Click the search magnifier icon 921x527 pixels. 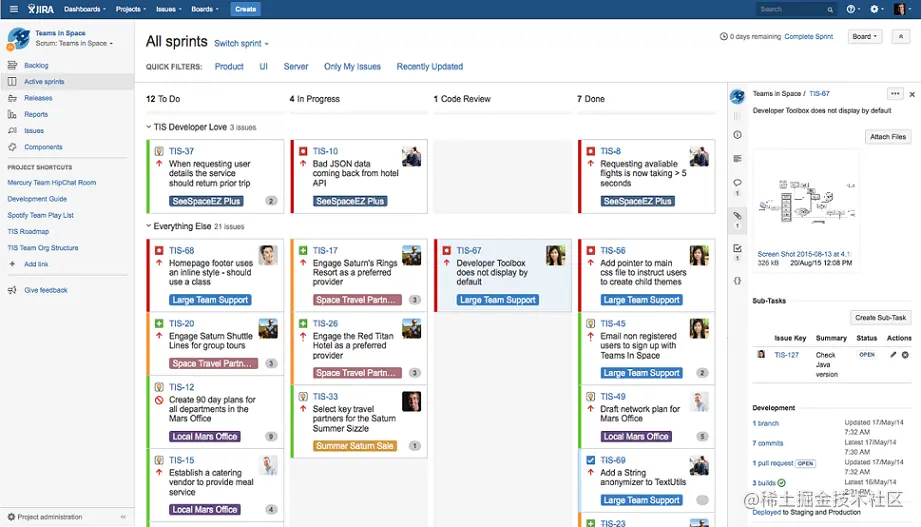830,9
